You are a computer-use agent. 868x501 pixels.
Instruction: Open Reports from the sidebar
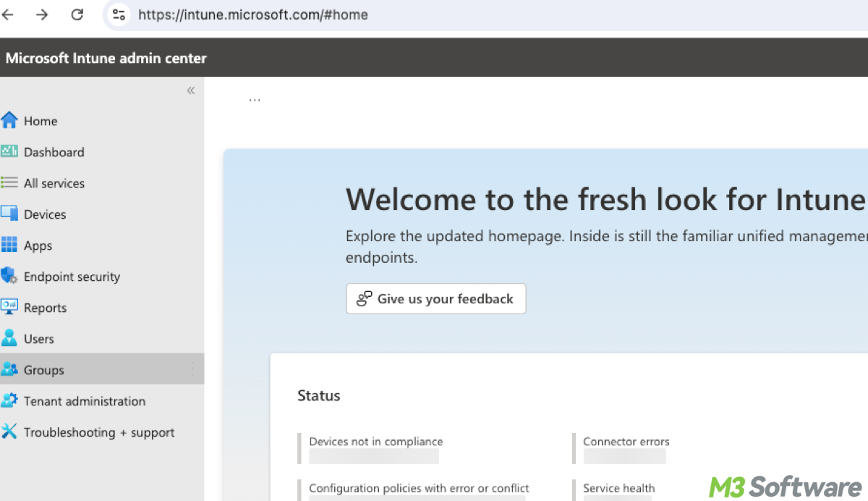coord(102,308)
